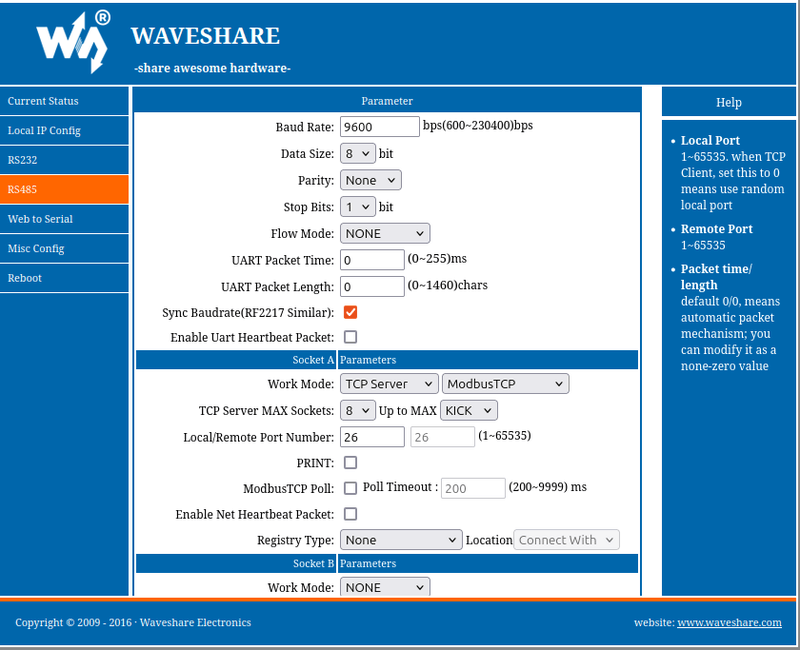Enable ModbusTCP Poll checkbox
Viewport: 800px width, 650px height.
tap(351, 488)
